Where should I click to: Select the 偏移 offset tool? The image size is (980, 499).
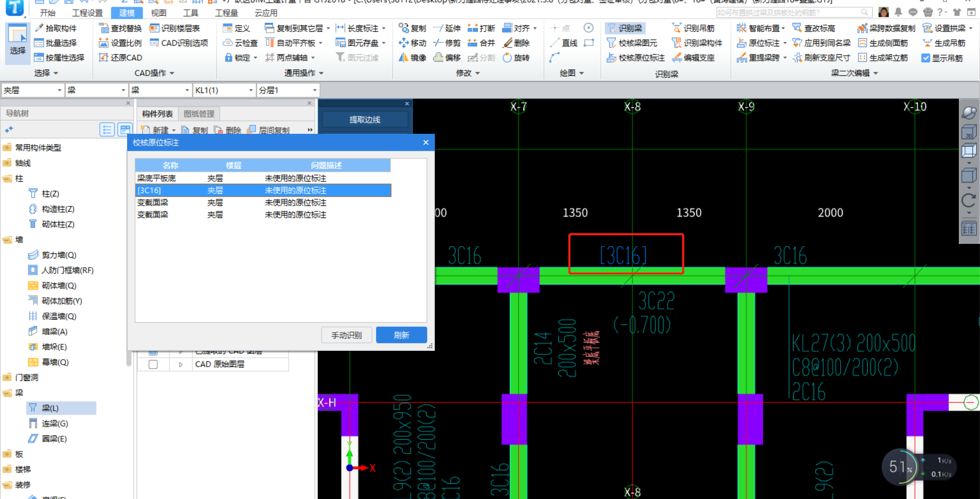click(x=447, y=58)
